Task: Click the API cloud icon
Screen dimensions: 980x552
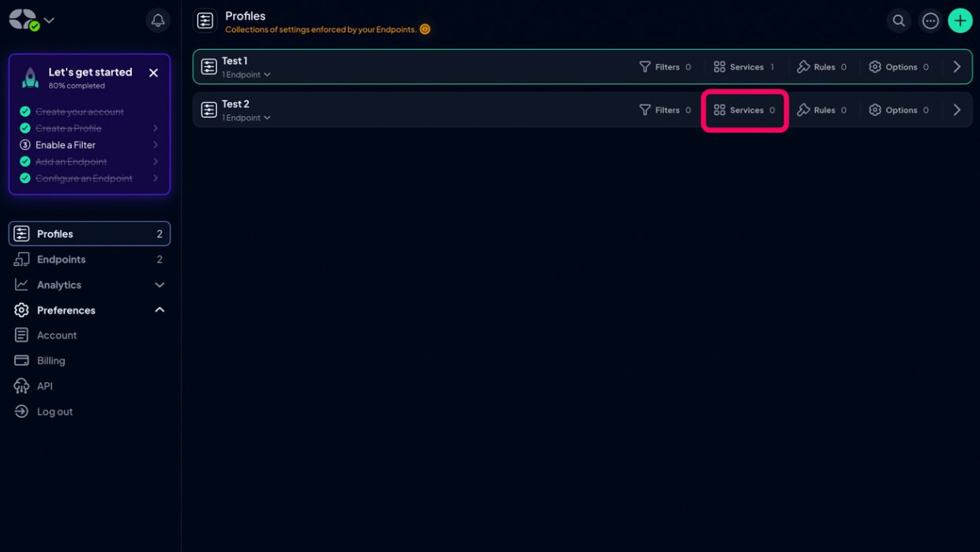Action: coord(21,386)
